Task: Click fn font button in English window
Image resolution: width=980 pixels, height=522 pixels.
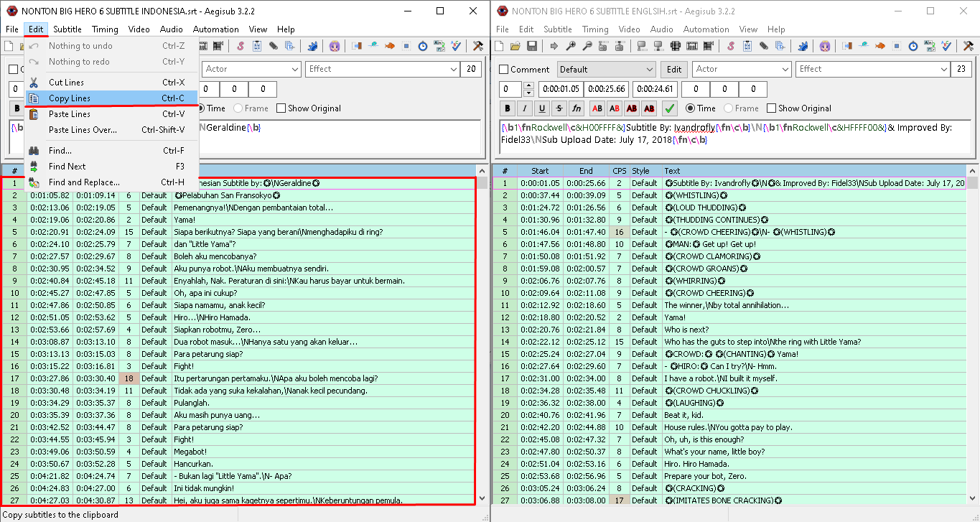Action: tap(577, 108)
